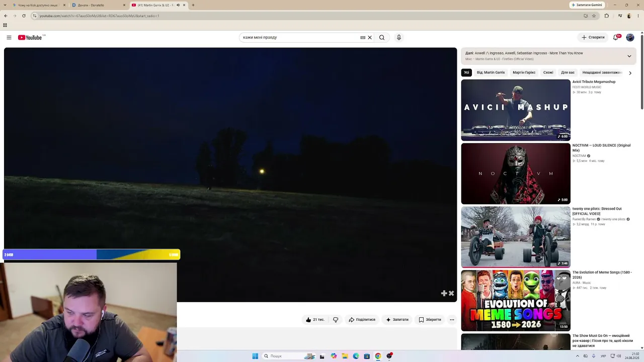
Task: Select the 'Від: Martin Garrix' chip
Action: [491, 72]
